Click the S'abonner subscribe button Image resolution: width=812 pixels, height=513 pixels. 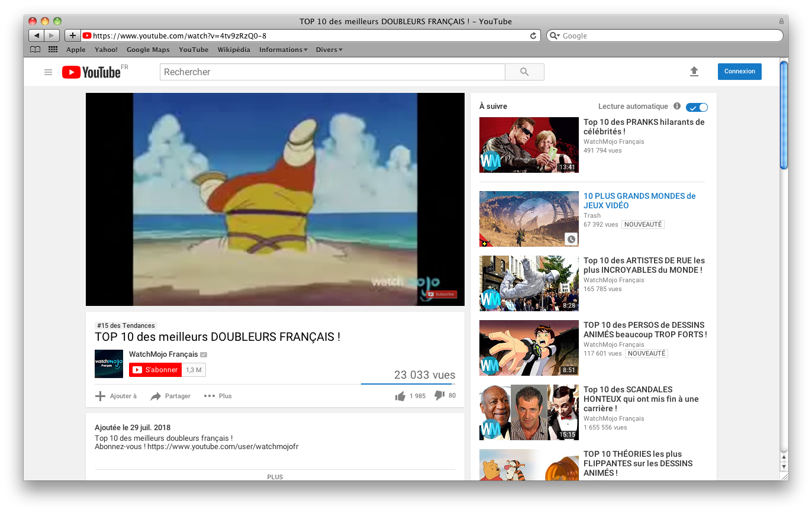tap(156, 370)
